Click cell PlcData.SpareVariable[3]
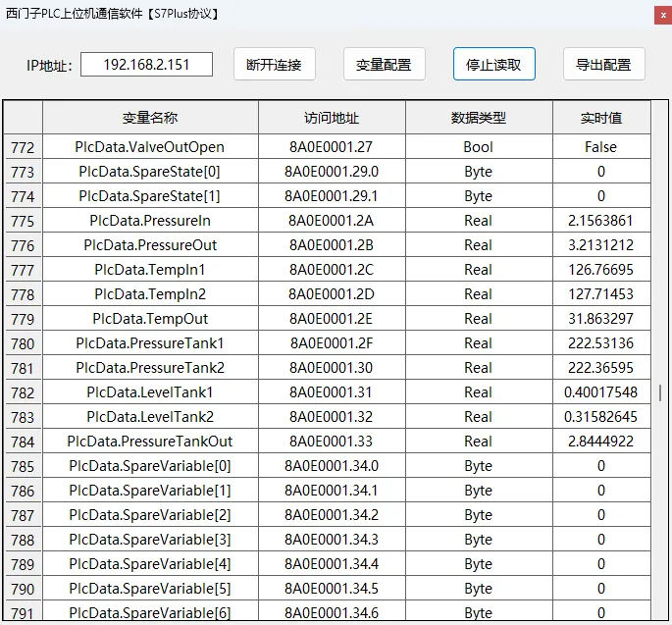 150,540
